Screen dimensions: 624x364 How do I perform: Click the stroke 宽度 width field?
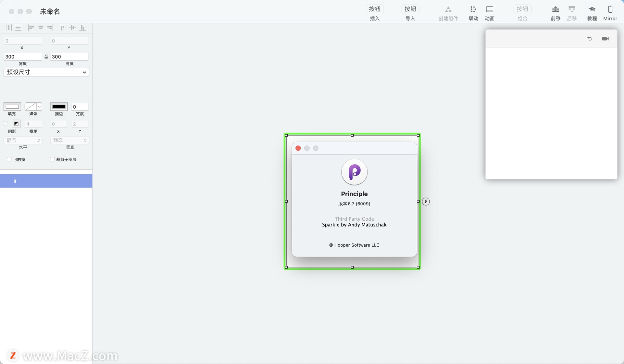80,107
